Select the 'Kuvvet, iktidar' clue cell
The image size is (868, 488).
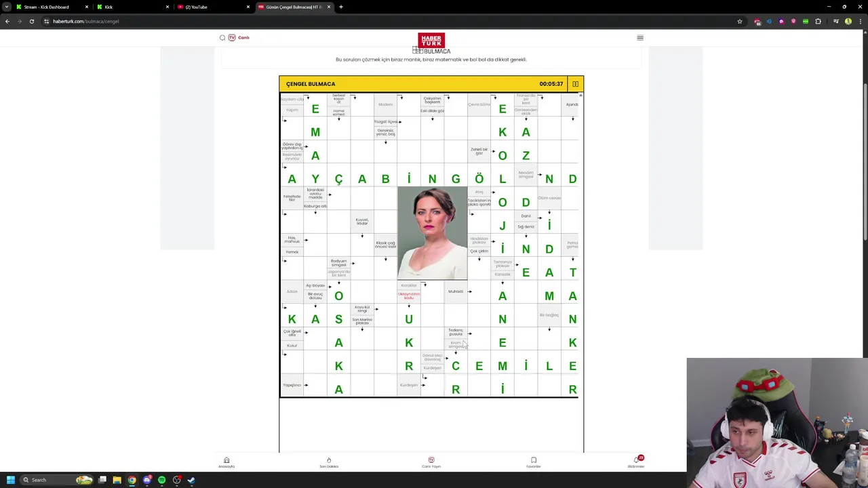pos(362,221)
